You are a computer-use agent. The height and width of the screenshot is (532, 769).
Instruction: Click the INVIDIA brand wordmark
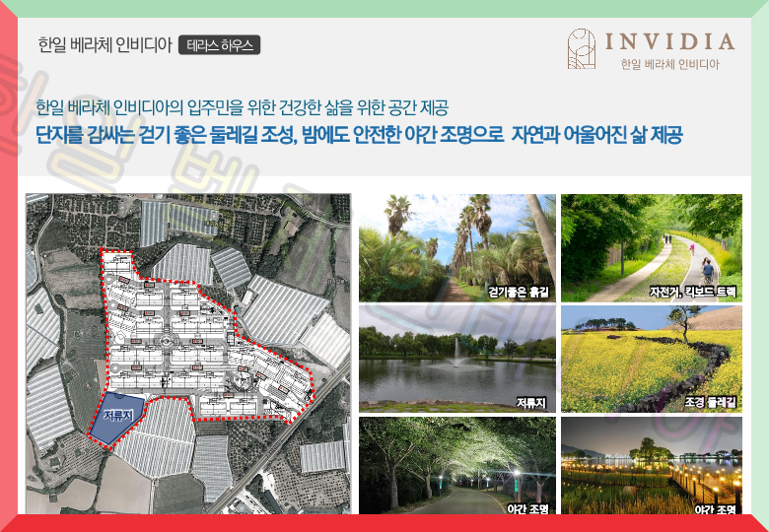[x=670, y=41]
